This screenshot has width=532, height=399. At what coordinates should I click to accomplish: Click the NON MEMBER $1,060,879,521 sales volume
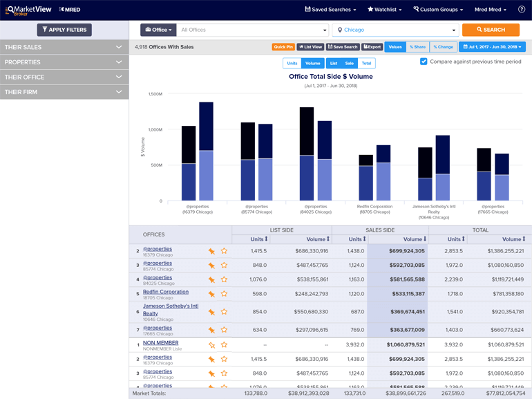pyautogui.click(x=406, y=344)
